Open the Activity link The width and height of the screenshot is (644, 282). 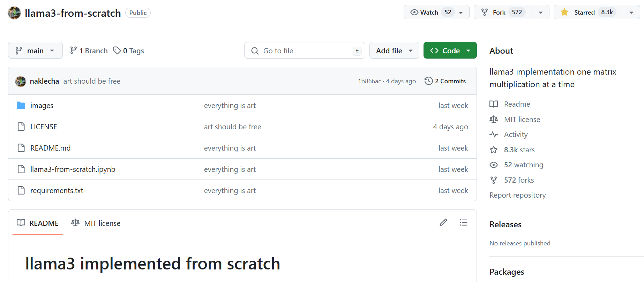click(x=516, y=135)
